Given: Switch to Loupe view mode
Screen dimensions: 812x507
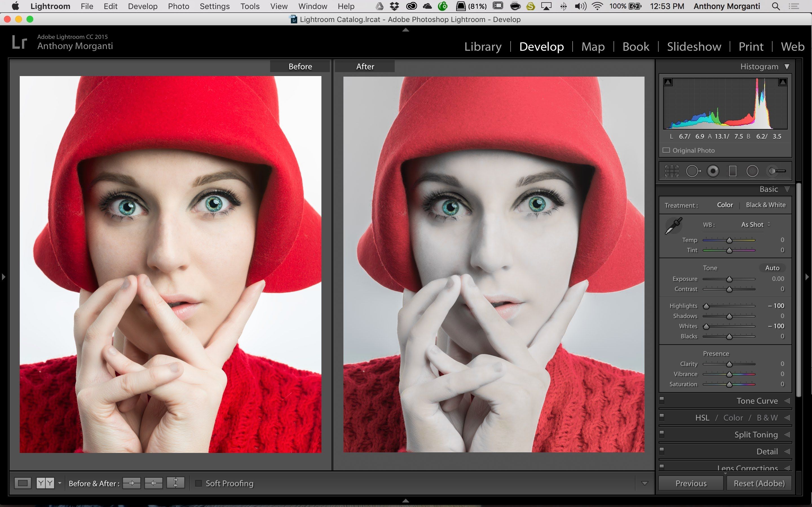Looking at the screenshot, I should pyautogui.click(x=23, y=483).
